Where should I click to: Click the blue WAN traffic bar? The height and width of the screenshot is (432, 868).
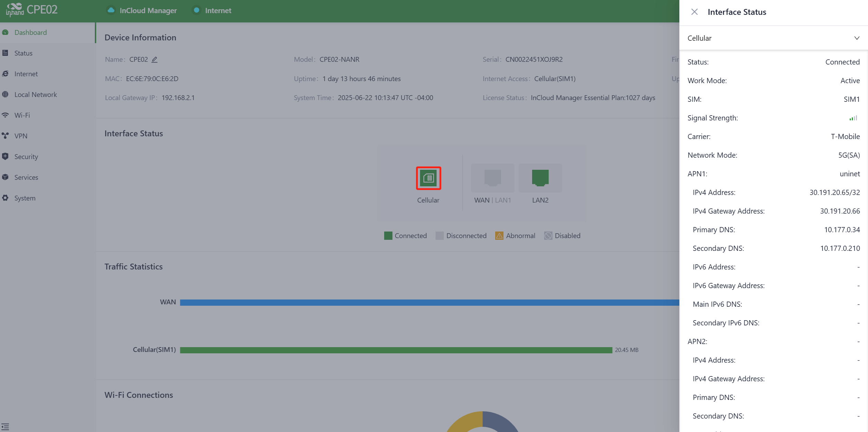(429, 302)
